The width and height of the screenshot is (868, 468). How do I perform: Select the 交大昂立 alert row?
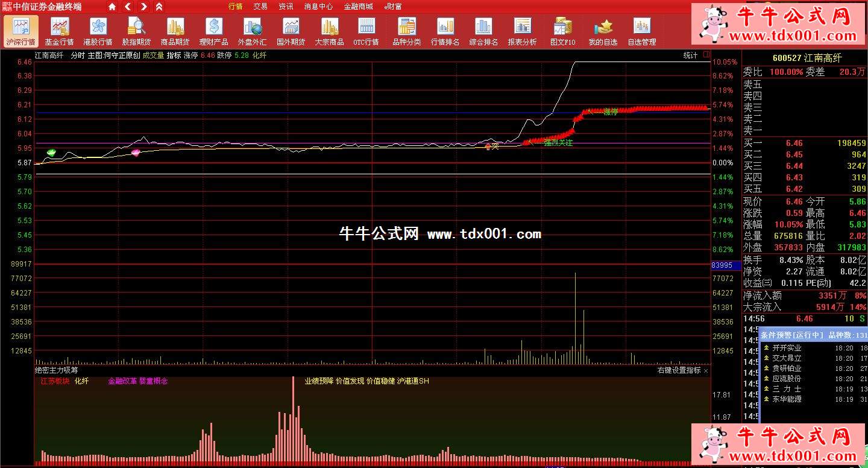(x=814, y=358)
